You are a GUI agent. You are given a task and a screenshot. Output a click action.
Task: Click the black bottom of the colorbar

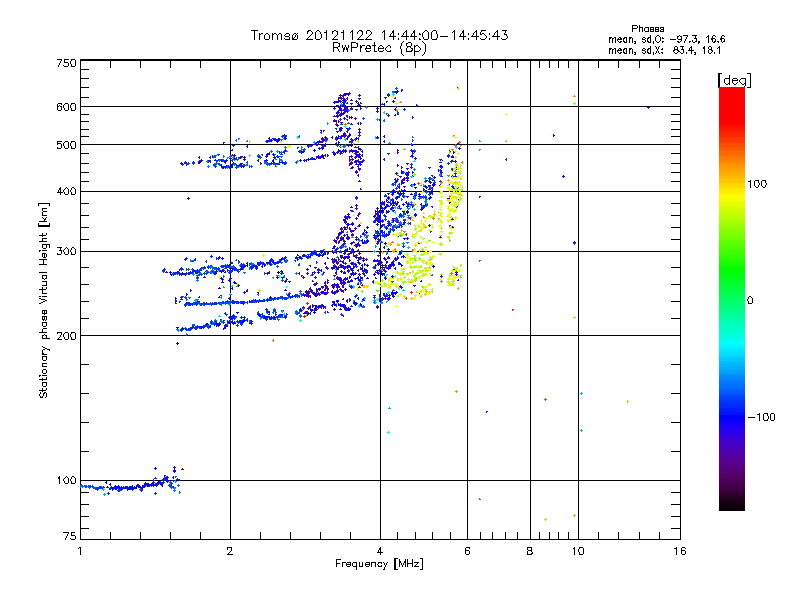[732, 503]
